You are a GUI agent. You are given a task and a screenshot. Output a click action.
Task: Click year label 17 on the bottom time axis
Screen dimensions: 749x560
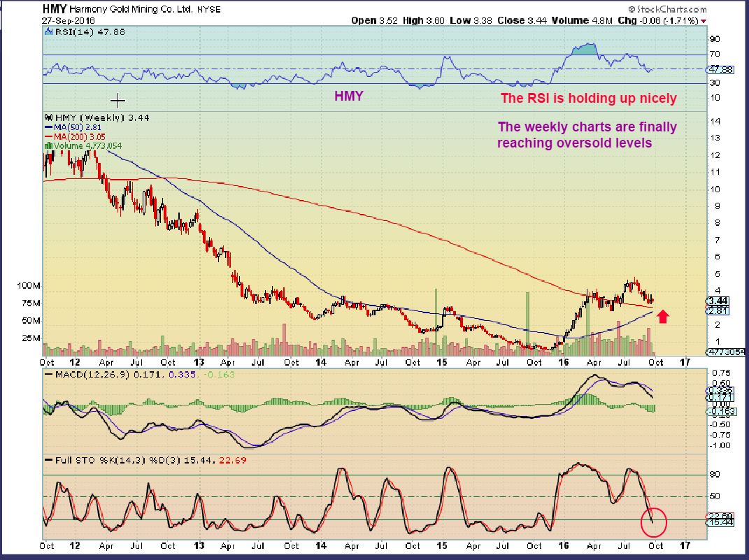685,546
